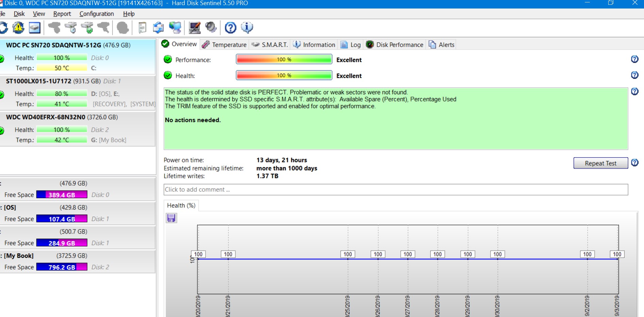Click the My Book free space bar
Image resolution: width=644 pixels, height=317 pixels.
[x=62, y=267]
